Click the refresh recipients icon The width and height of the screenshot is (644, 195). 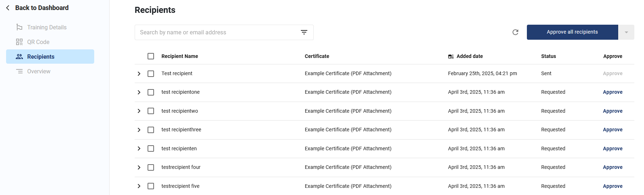[x=515, y=32]
